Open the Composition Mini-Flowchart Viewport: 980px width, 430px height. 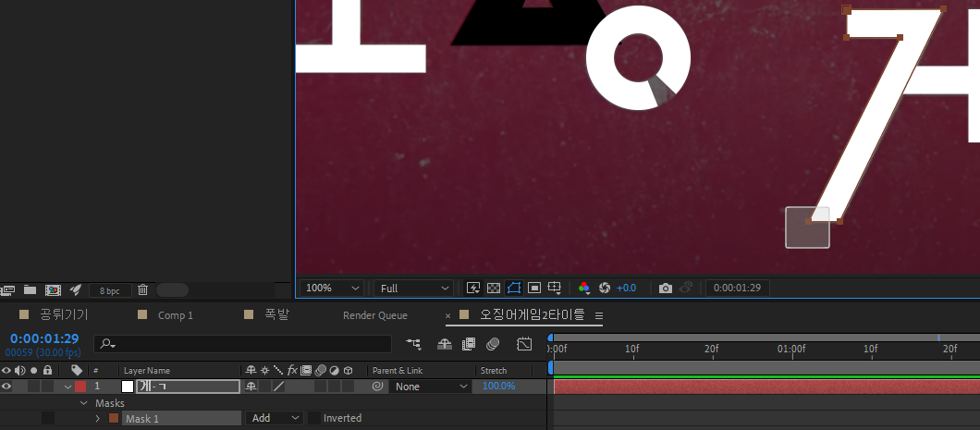tap(413, 344)
